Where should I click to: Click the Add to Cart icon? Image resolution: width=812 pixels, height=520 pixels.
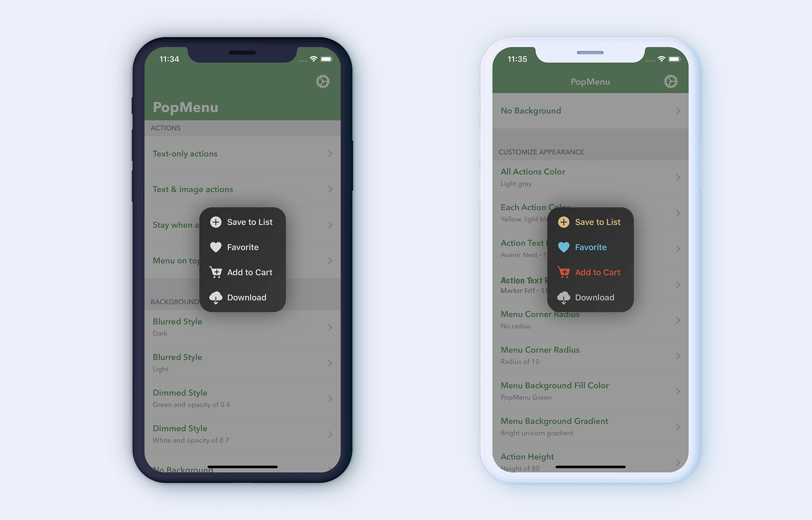point(216,272)
